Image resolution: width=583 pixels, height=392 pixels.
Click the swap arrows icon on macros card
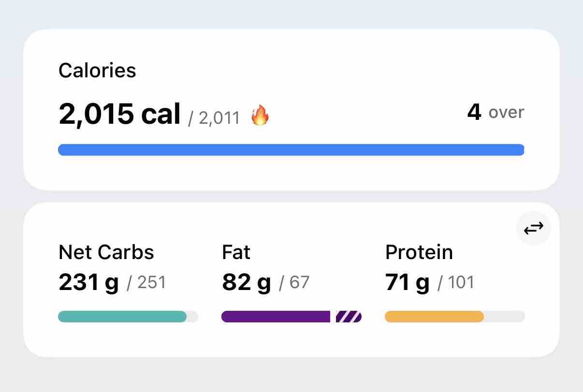pos(534,228)
